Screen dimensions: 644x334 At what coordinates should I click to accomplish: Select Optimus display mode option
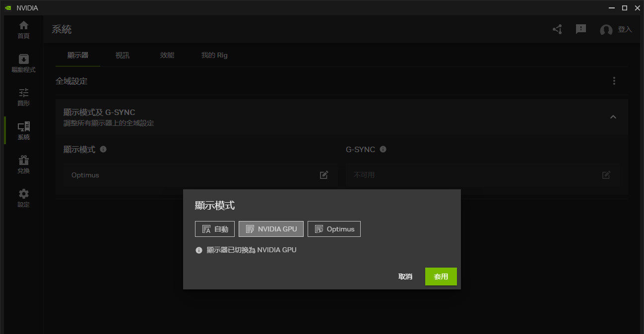[334, 229]
